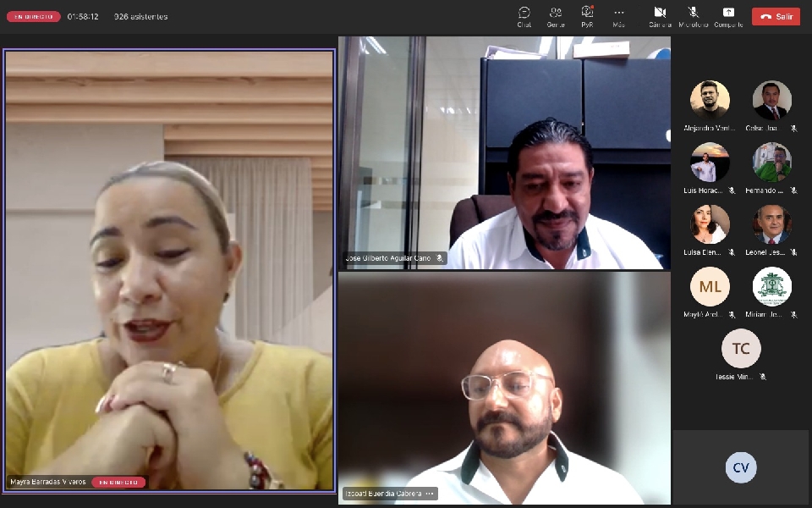Open the Chat panel
This screenshot has height=508, width=812.
click(524, 15)
